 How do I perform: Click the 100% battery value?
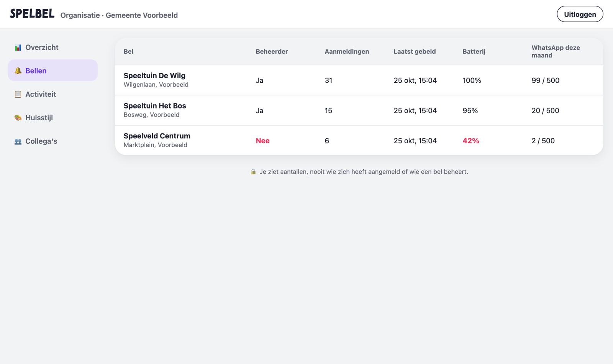pyautogui.click(x=472, y=80)
